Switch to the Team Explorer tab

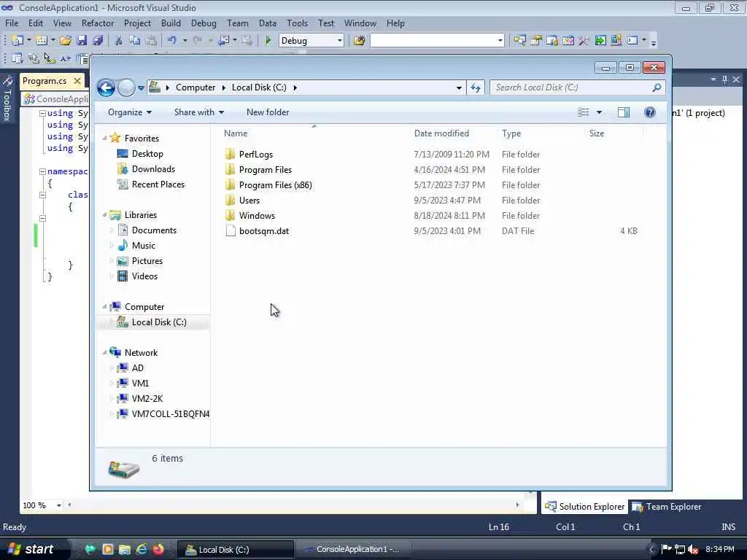(667, 507)
